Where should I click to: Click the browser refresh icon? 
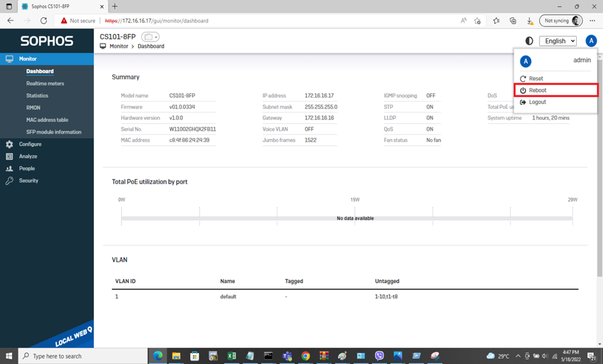(x=43, y=20)
